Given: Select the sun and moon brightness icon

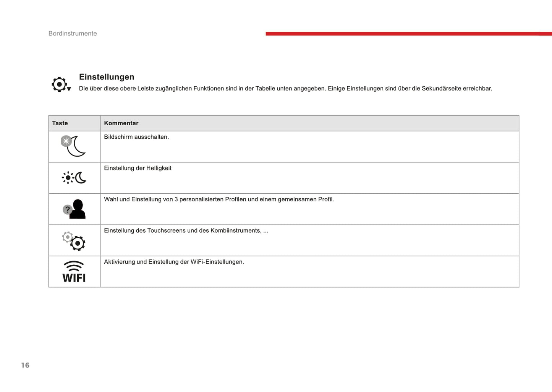Looking at the screenshot, I should [74, 178].
